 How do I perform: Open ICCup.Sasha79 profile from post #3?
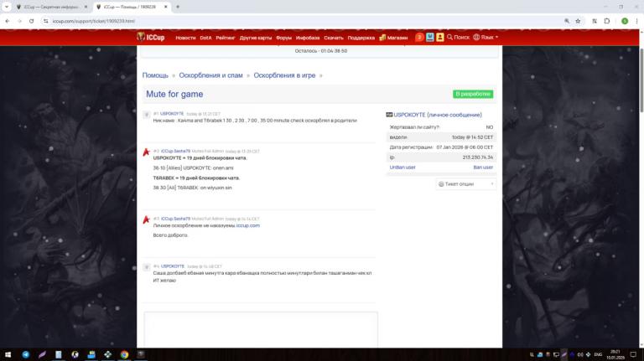click(x=175, y=219)
